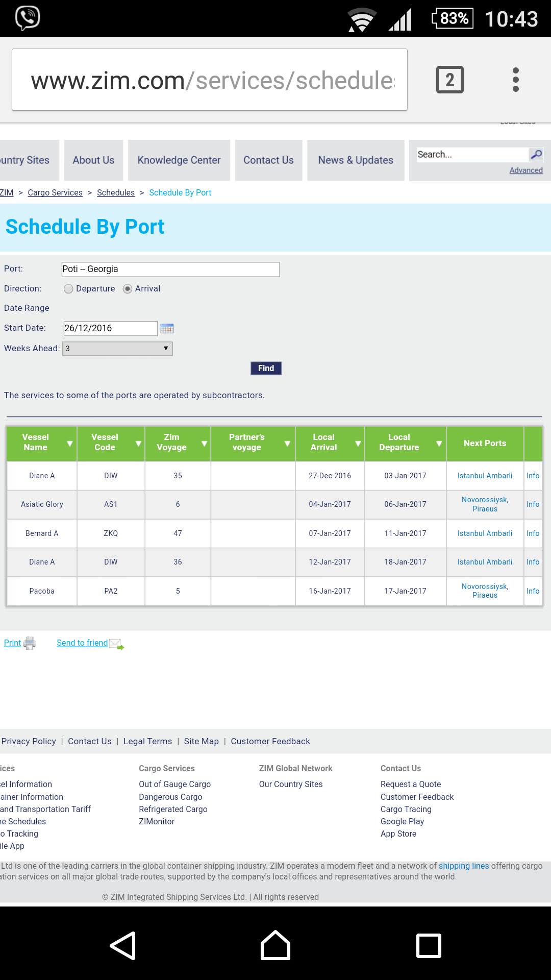
Task: Sort by Local Arrival column arrow
Action: point(358,444)
